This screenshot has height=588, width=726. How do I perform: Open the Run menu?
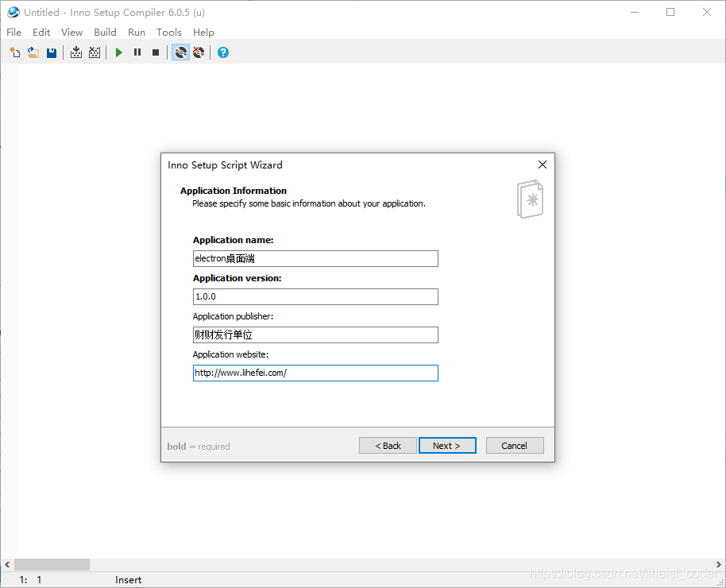point(137,33)
